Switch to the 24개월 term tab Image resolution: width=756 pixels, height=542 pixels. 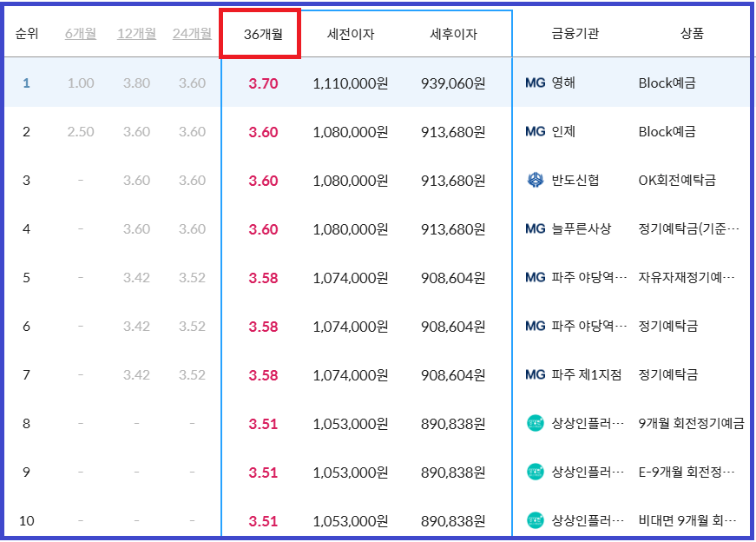pyautogui.click(x=192, y=34)
